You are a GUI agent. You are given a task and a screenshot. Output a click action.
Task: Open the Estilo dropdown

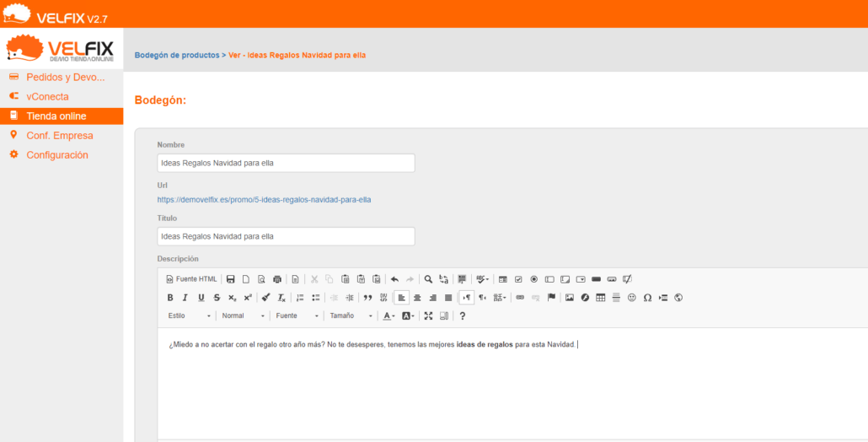[189, 316]
